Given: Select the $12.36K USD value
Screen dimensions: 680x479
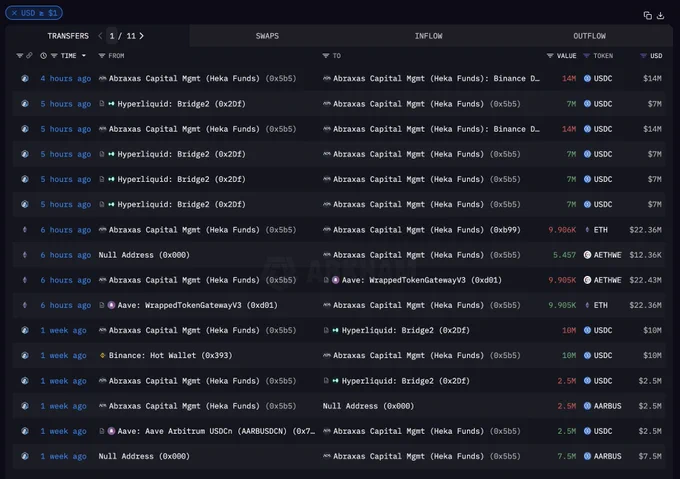Looking at the screenshot, I should [645, 255].
